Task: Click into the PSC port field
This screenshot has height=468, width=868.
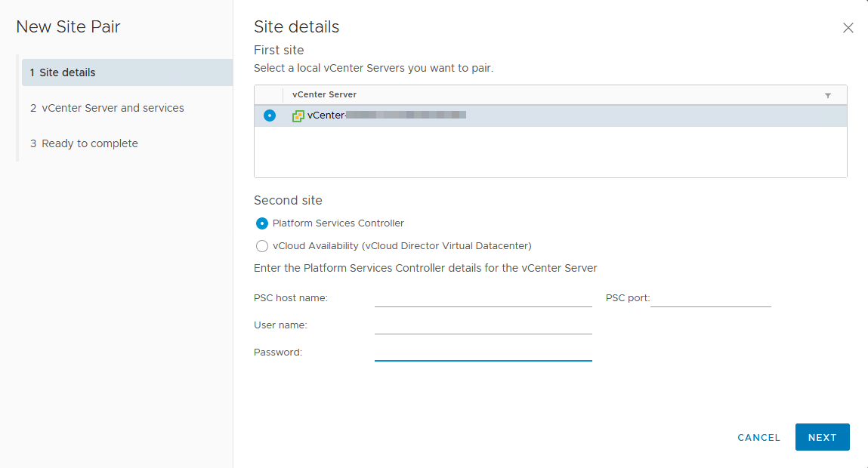Action: pyautogui.click(x=710, y=298)
